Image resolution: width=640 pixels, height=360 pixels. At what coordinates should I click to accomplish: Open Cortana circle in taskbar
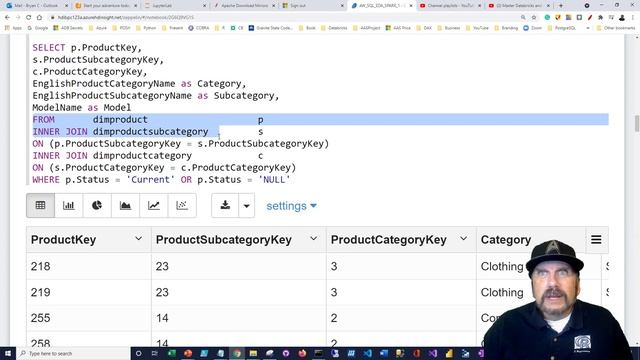pyautogui.click(x=138, y=353)
